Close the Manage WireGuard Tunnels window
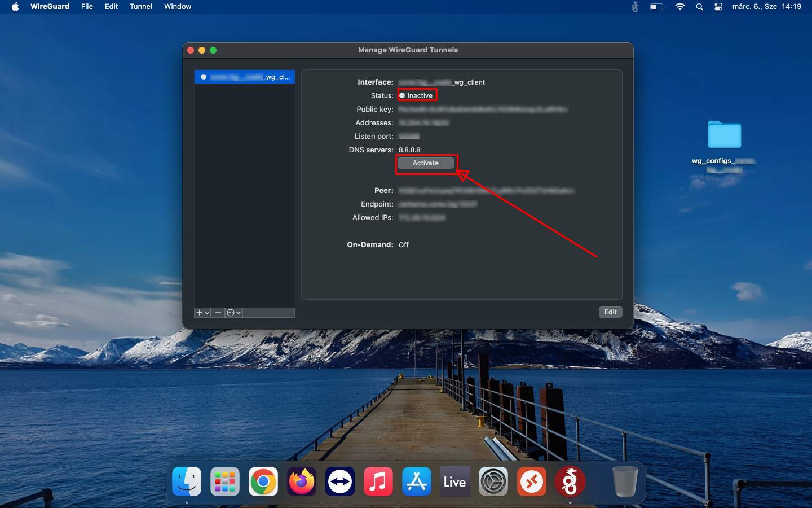Viewport: 812px width, 508px height. 191,50
